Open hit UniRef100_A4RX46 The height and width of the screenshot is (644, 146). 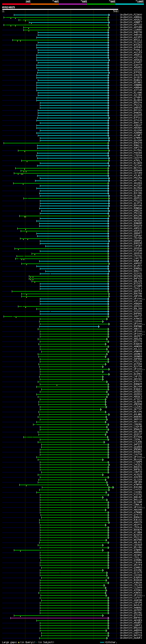pyautogui.click(x=131, y=35)
